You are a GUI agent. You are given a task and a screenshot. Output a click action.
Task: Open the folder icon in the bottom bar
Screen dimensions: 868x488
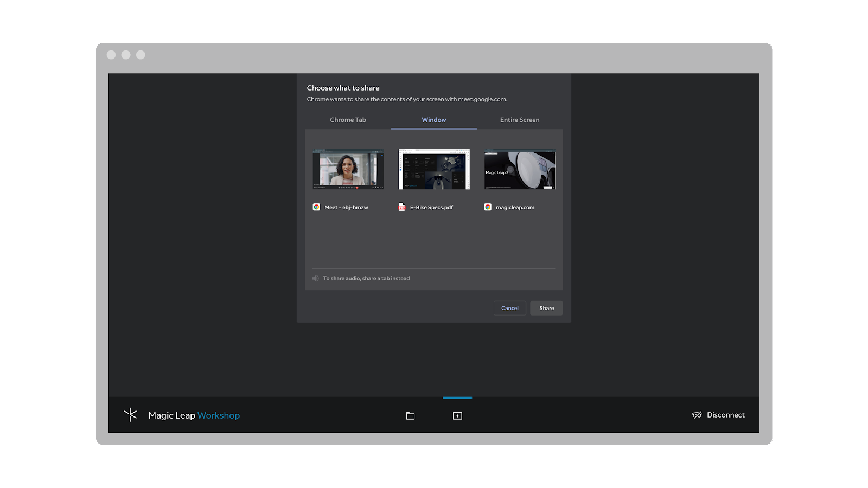[410, 415]
